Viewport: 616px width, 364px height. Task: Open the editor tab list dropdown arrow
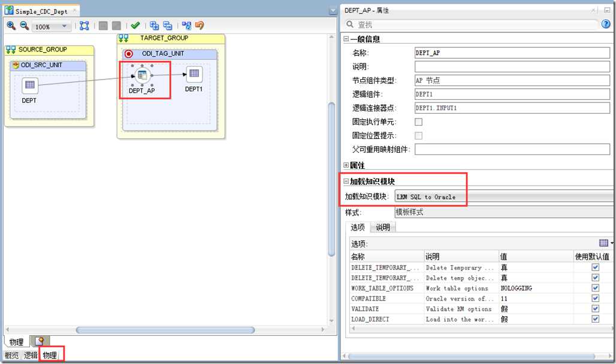point(333,11)
